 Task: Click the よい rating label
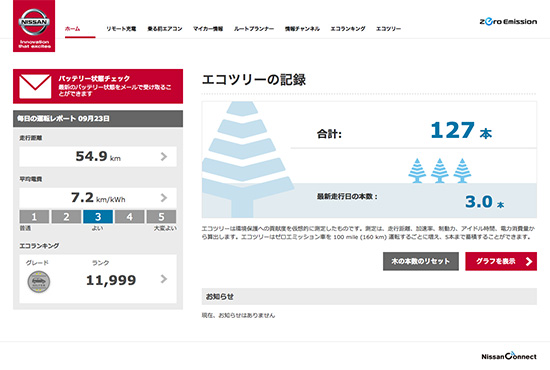click(x=98, y=228)
